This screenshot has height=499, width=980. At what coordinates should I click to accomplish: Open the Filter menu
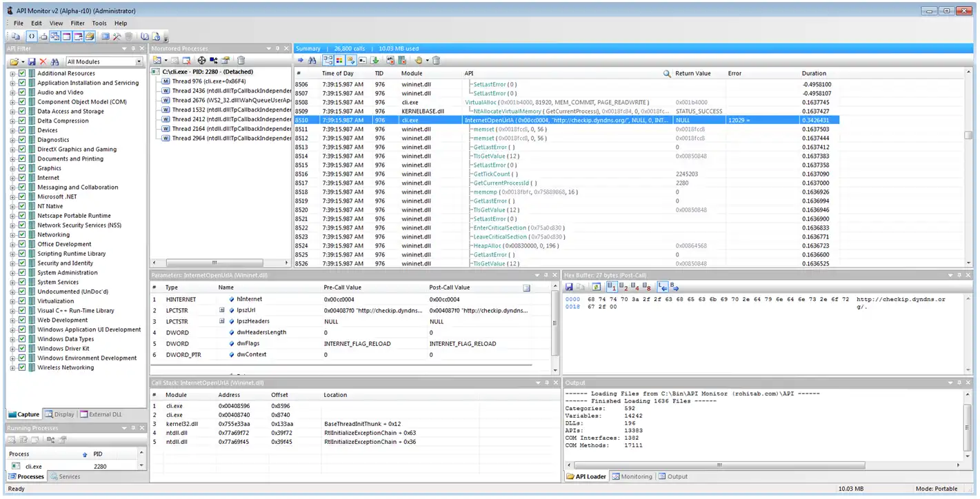77,23
